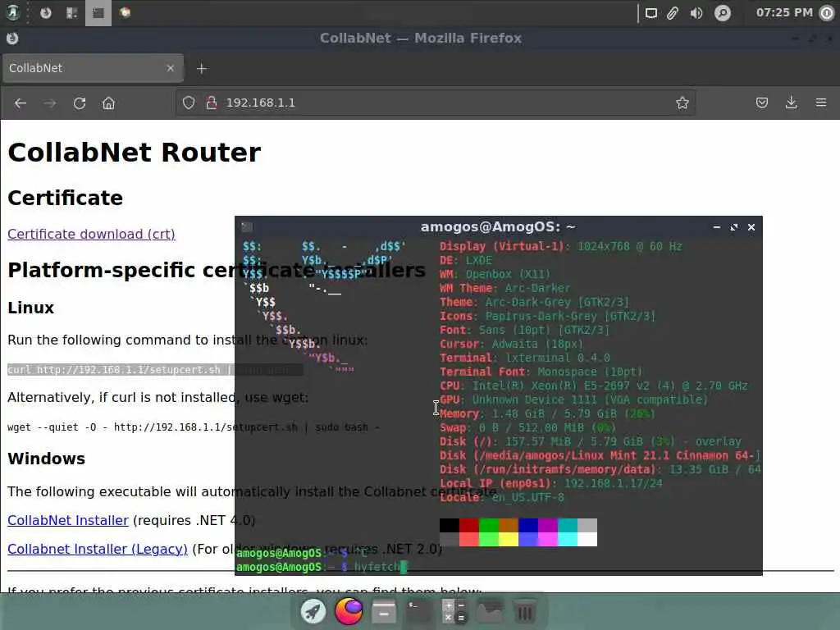
Task: Reload the CollabNet page
Action: 80,103
